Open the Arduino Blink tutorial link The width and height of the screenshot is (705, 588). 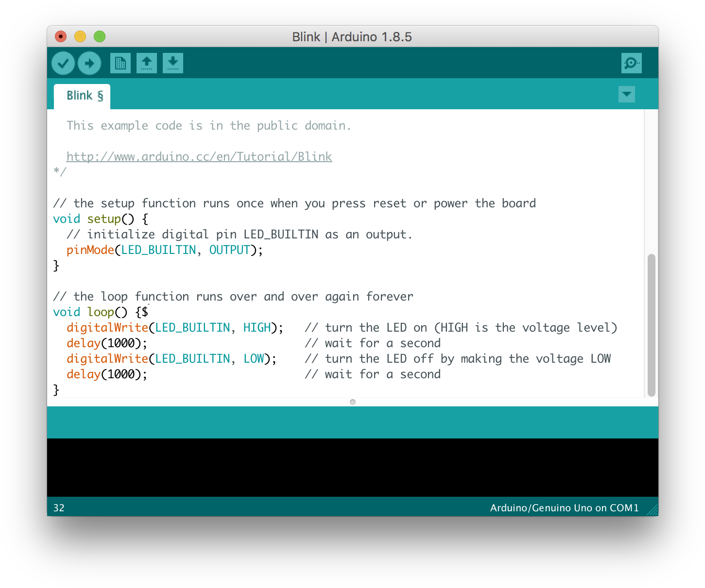tap(199, 156)
